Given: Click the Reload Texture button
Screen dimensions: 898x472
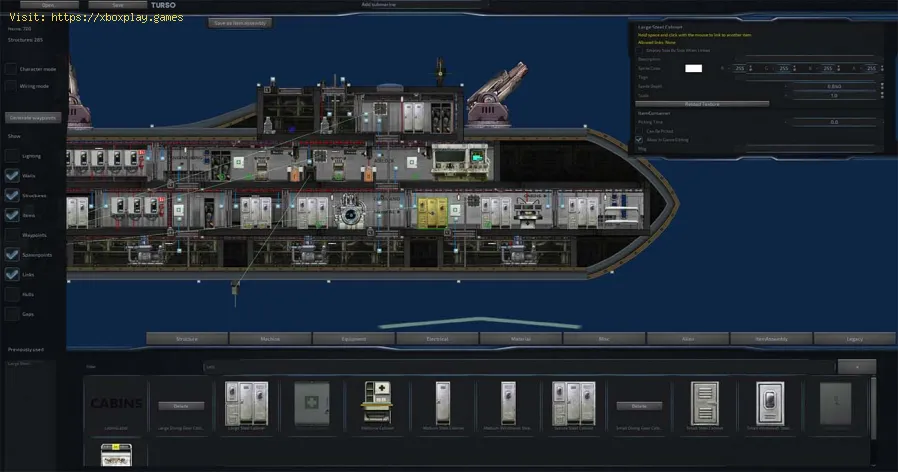Looking at the screenshot, I should [x=702, y=104].
